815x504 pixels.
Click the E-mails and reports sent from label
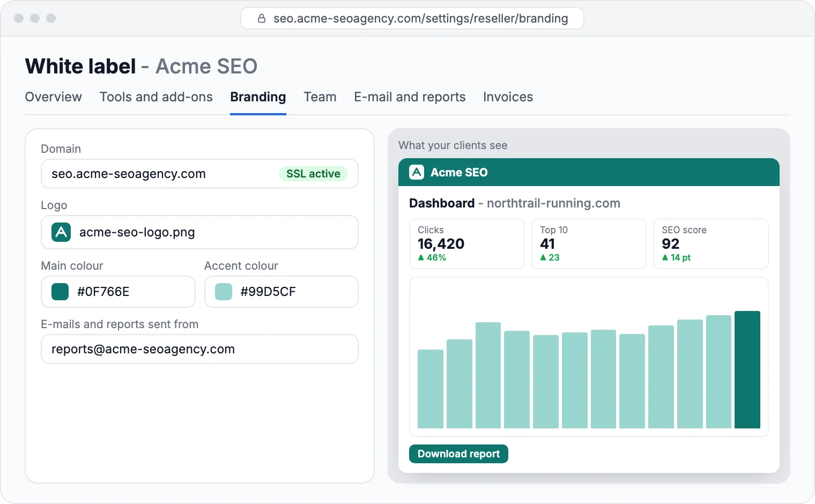click(120, 324)
